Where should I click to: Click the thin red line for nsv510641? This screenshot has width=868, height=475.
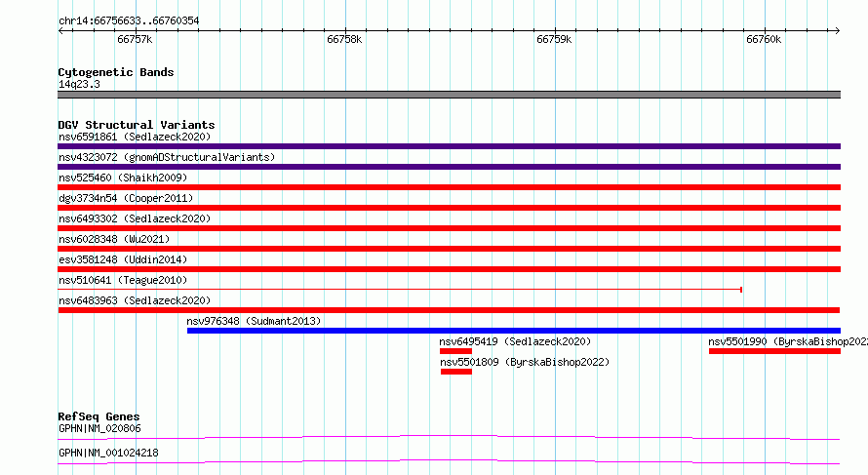[400, 290]
